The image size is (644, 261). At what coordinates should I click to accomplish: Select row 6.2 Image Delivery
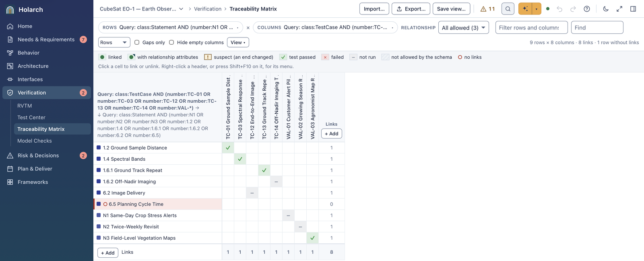(x=158, y=193)
